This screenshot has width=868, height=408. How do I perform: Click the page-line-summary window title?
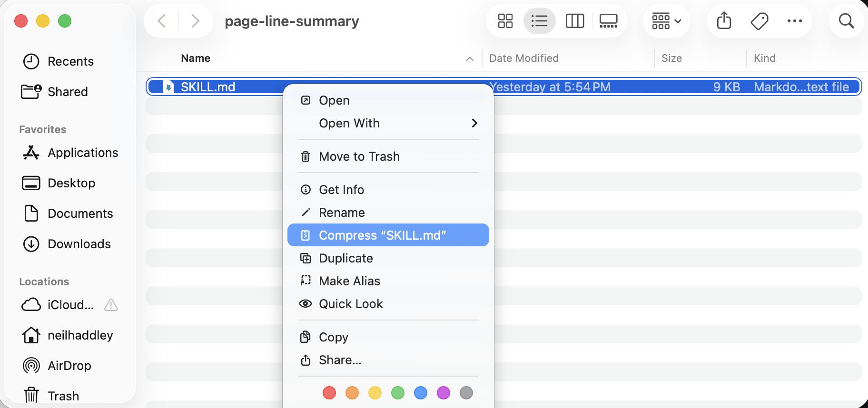point(292,21)
